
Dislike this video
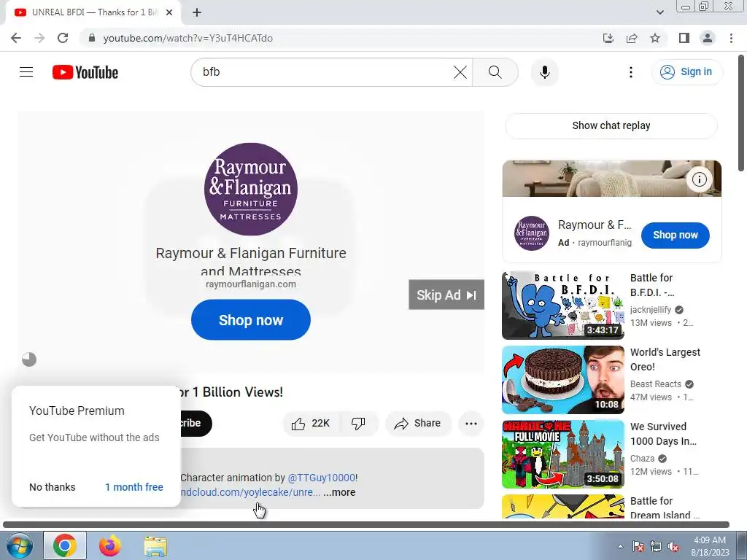pos(358,424)
